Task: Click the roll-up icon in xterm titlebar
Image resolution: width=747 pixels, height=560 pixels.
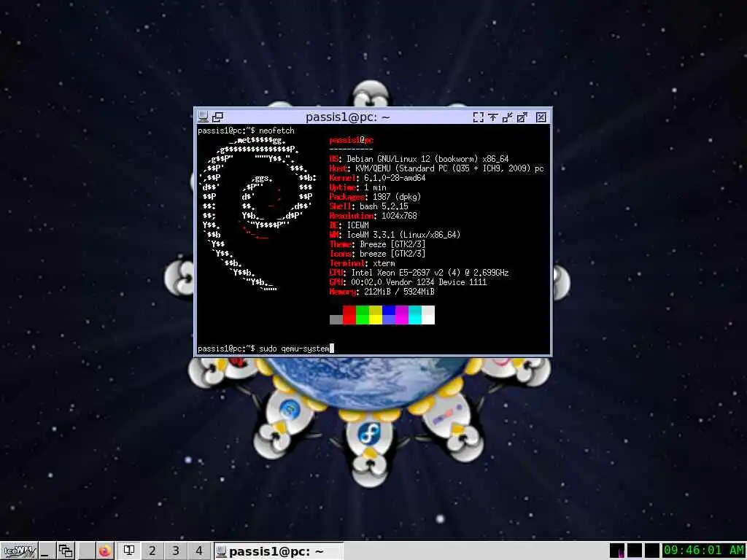Action: [x=493, y=117]
